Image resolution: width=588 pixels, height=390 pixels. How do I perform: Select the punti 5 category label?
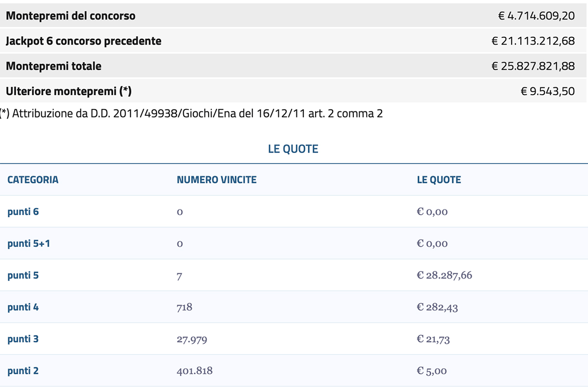tap(23, 275)
